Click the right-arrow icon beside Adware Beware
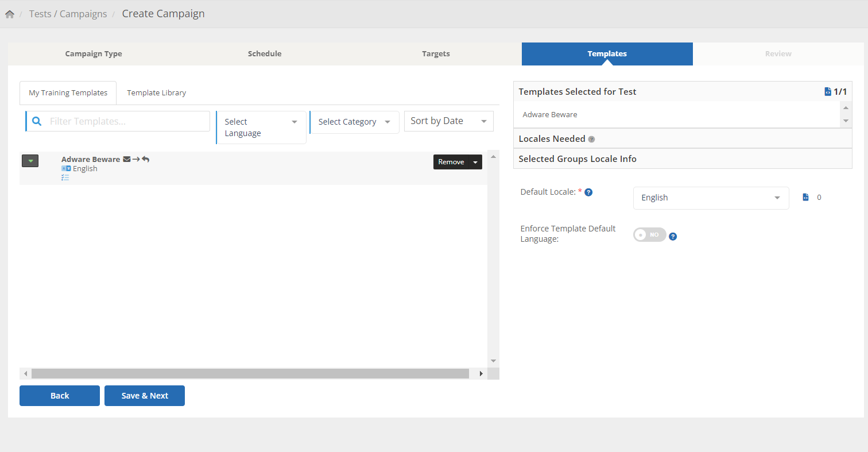The height and width of the screenshot is (452, 868). [136, 159]
